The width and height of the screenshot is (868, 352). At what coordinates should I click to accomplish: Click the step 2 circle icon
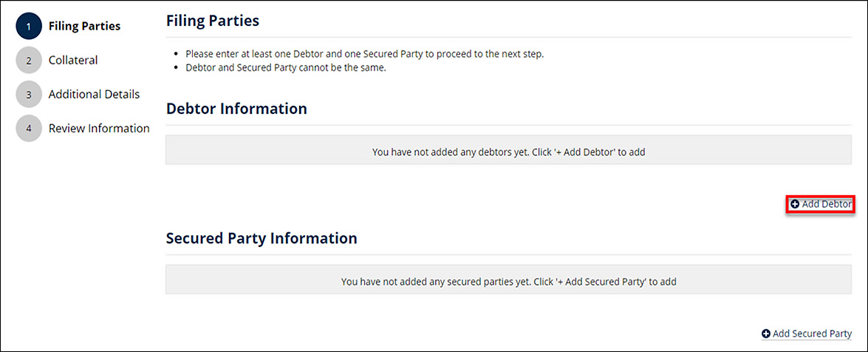[x=28, y=61]
